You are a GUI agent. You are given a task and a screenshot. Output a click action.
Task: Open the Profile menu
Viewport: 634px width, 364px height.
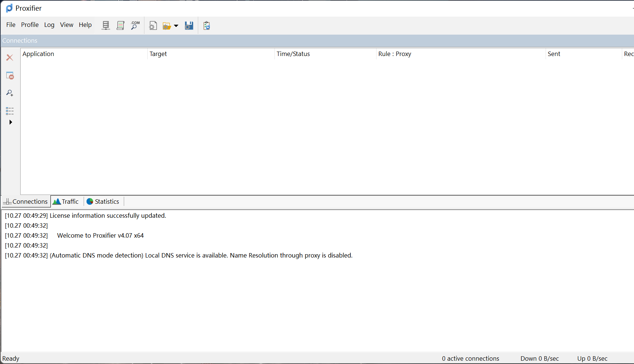(x=30, y=25)
